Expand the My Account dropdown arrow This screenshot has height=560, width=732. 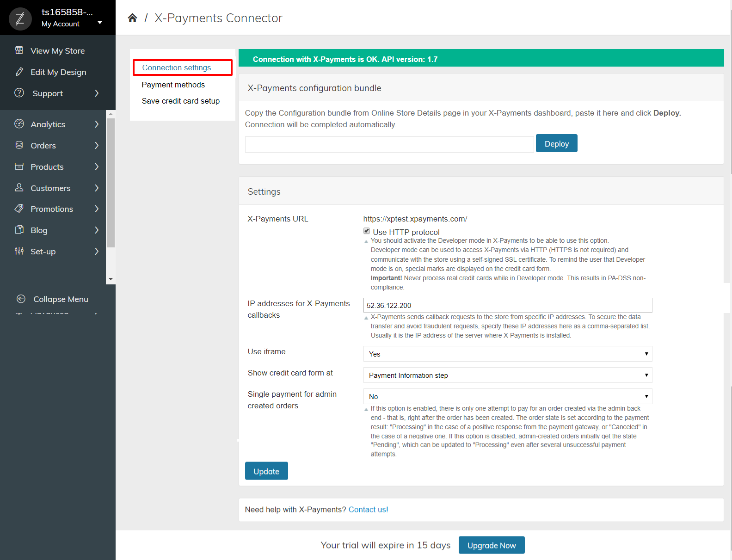tap(100, 23)
